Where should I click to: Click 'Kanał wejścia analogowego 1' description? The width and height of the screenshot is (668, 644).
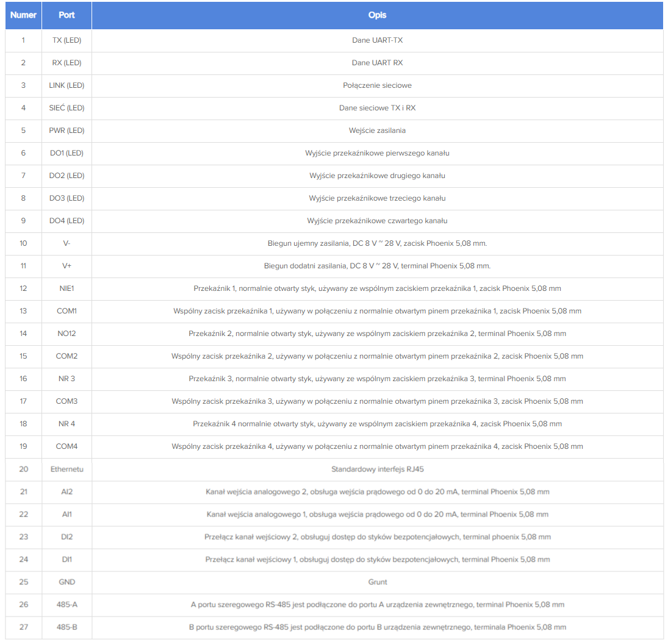[x=378, y=515]
